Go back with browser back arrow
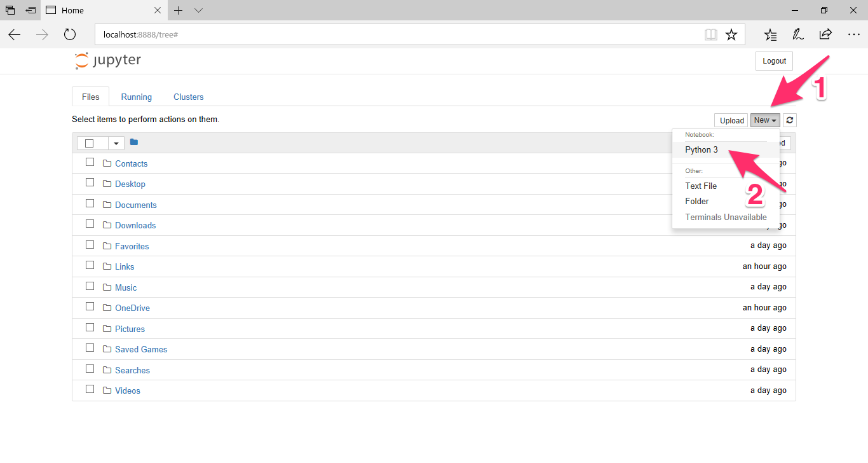This screenshot has height=463, width=868. click(x=15, y=35)
